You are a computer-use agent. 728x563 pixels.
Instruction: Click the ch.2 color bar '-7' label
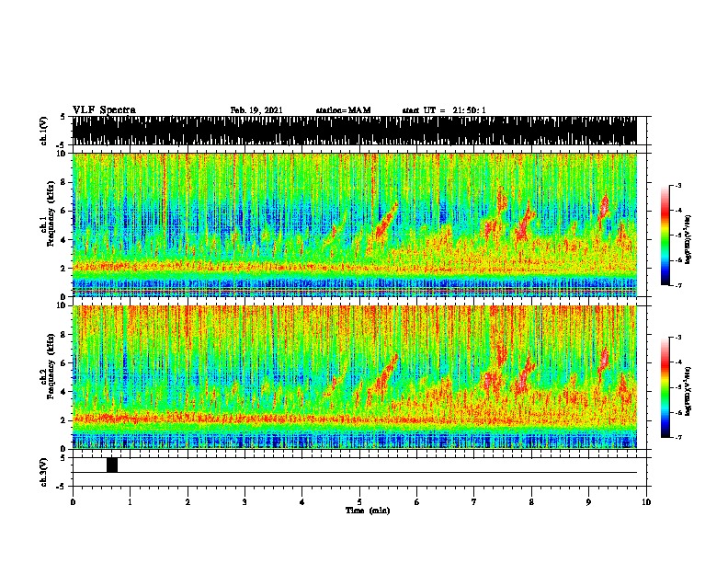pos(678,437)
